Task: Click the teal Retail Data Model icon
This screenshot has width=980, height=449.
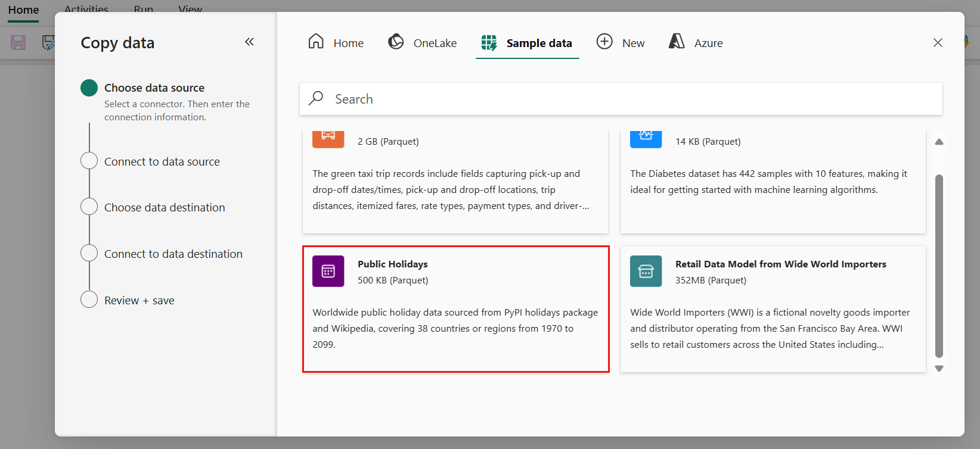Action: [x=646, y=272]
